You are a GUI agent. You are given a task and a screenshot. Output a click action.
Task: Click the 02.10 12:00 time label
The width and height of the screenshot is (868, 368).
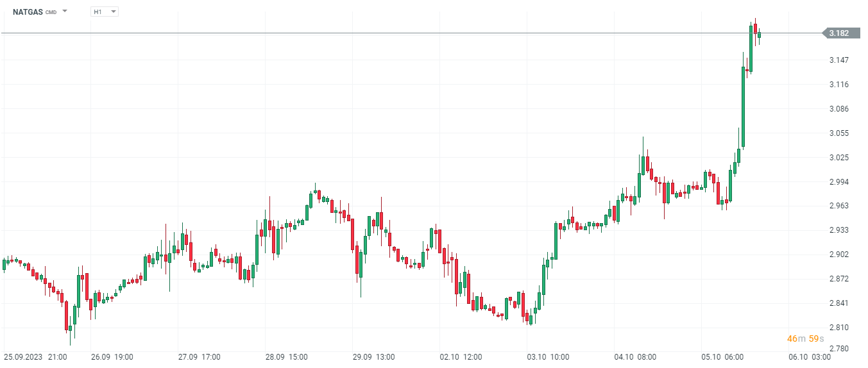point(461,357)
